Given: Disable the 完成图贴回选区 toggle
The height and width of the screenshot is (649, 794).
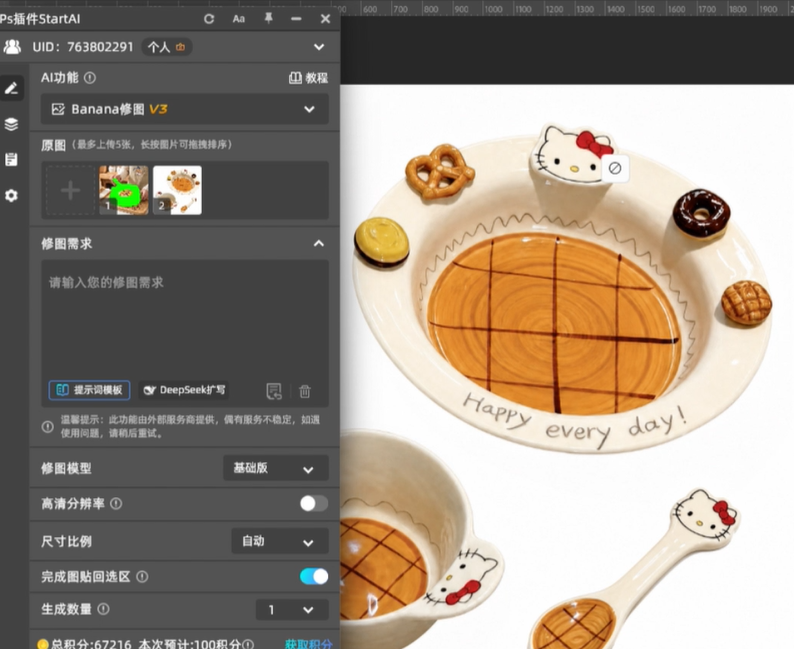Looking at the screenshot, I should (314, 577).
